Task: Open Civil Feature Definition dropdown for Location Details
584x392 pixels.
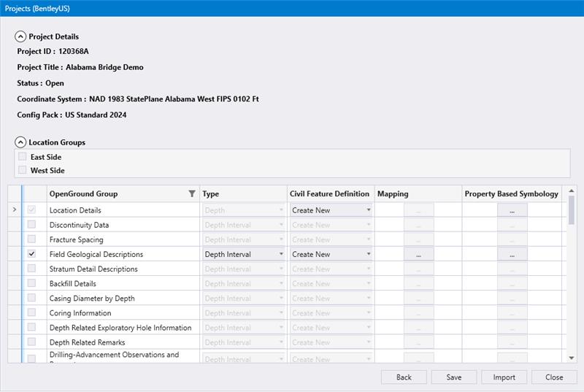Action: [x=331, y=210]
